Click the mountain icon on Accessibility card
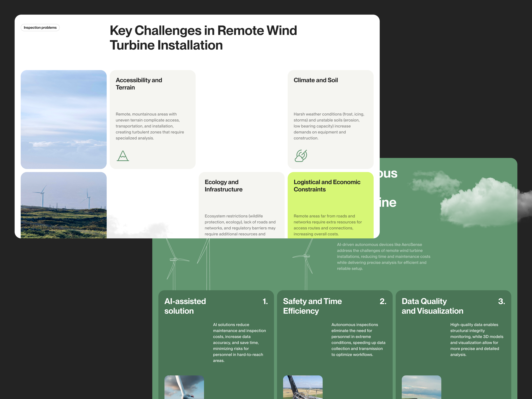 tap(123, 156)
